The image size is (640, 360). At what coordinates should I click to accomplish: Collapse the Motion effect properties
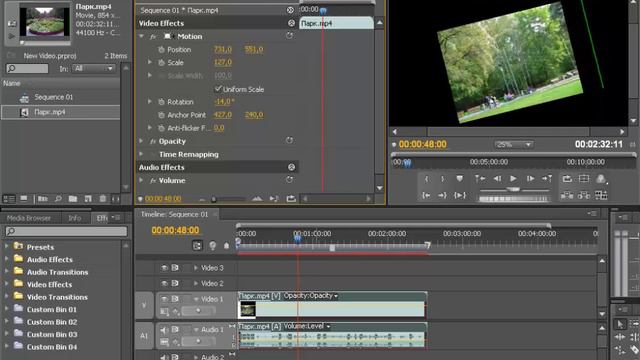pyautogui.click(x=142, y=36)
